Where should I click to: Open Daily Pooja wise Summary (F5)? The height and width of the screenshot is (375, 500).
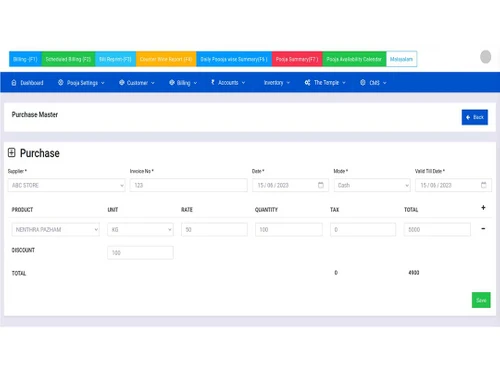click(234, 59)
